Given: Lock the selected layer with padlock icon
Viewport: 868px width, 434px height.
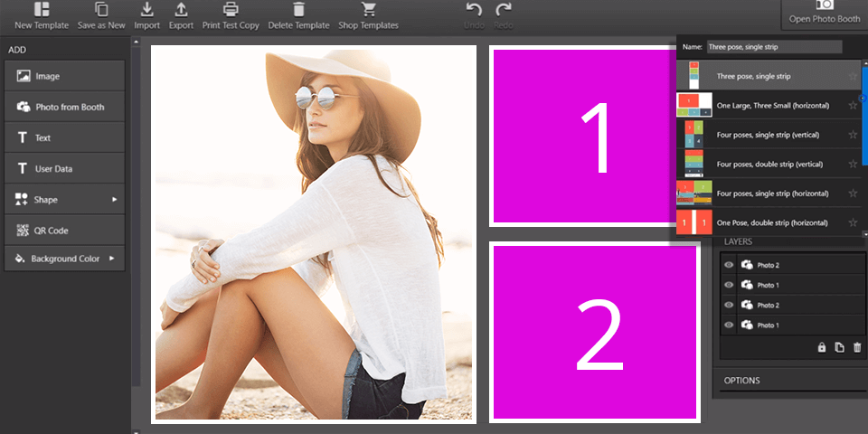Looking at the screenshot, I should pyautogui.click(x=822, y=347).
